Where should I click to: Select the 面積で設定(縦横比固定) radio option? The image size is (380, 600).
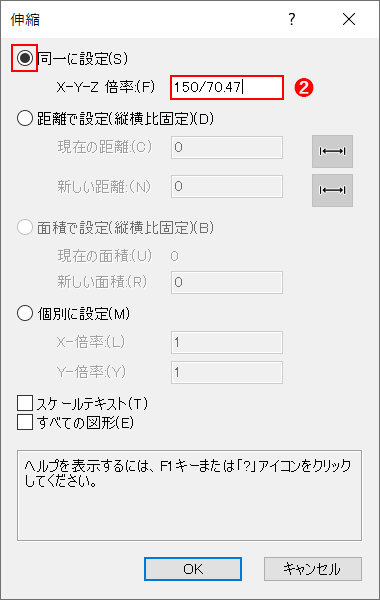tap(25, 228)
